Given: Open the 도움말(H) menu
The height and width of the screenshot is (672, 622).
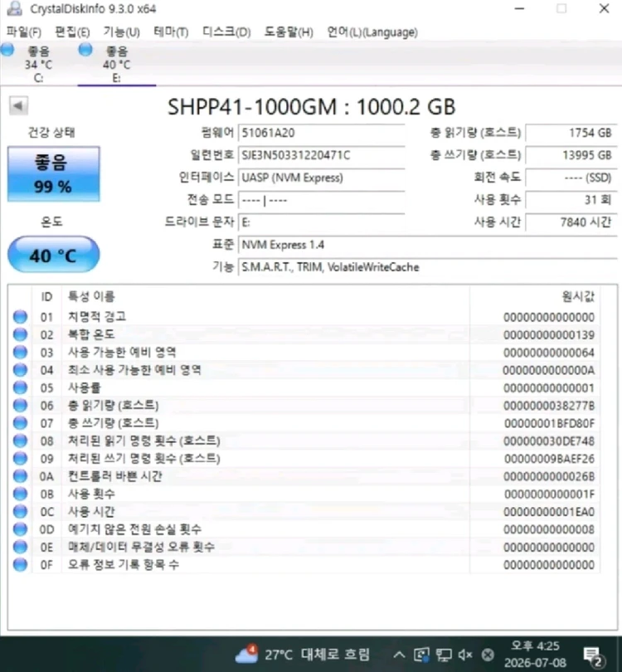Looking at the screenshot, I should [289, 32].
